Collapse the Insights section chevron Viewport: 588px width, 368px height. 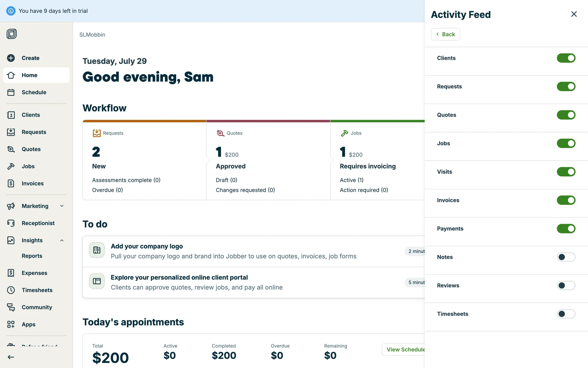62,240
